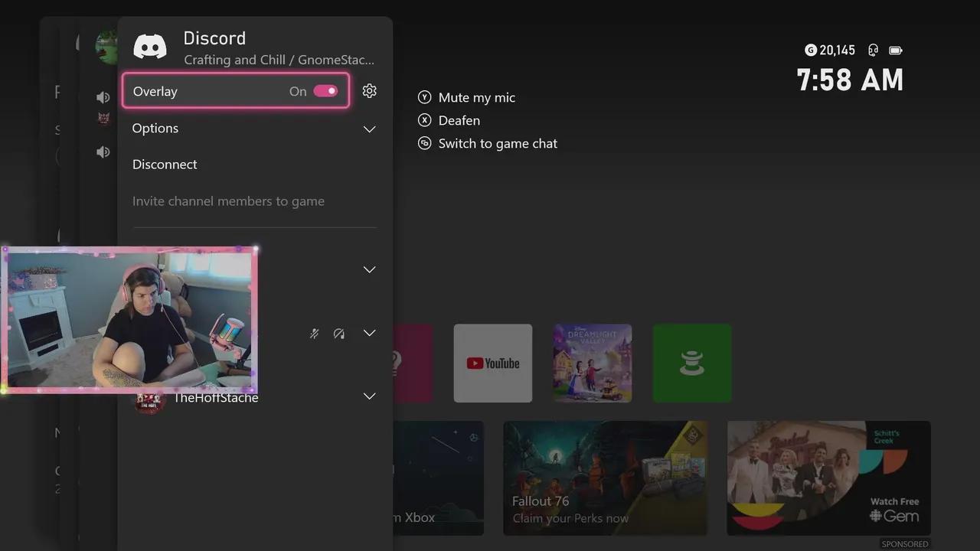Screen dimensions: 980x551
Task: Click the Discord logo icon
Action: [150, 47]
